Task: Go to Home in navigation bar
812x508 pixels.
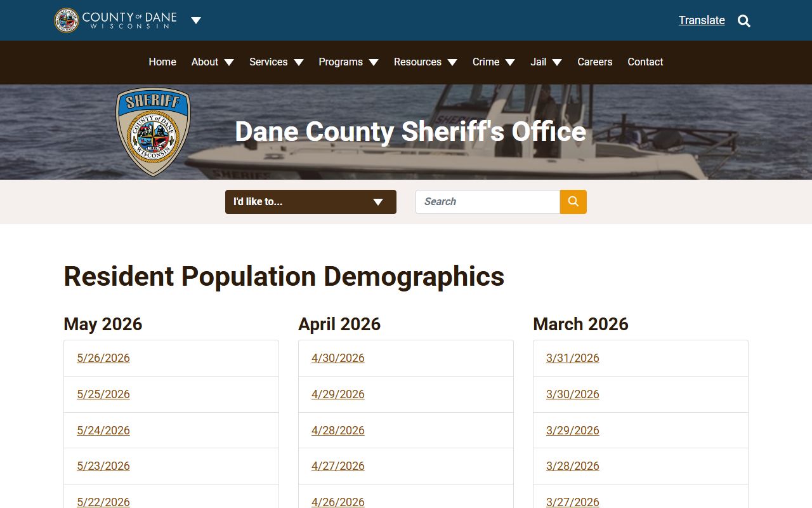Action: click(x=162, y=62)
